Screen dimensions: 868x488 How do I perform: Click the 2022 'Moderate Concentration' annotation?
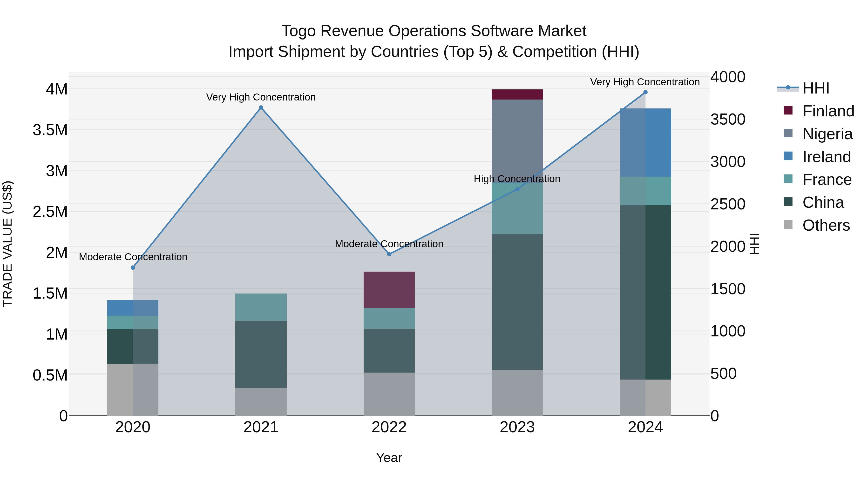click(389, 244)
